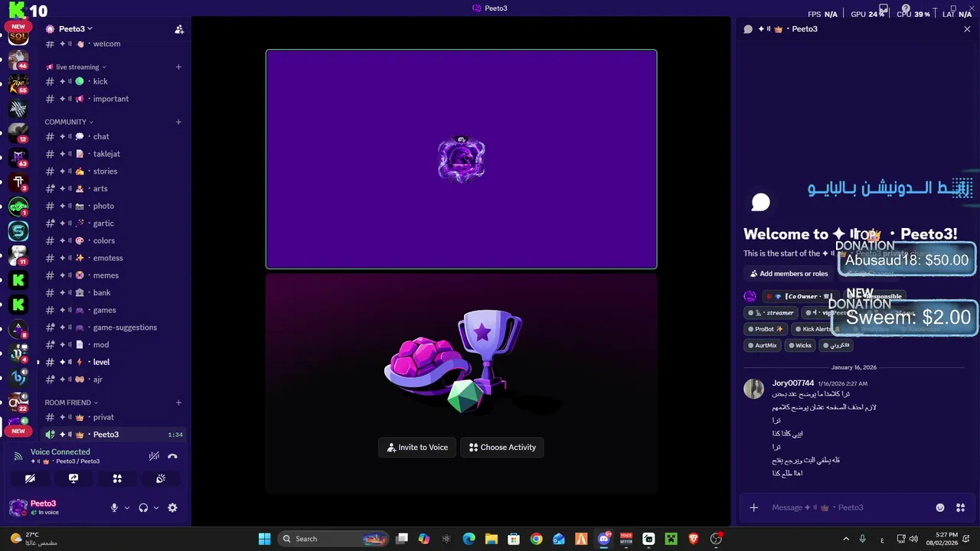Screen dimensions: 980x551
Task: Open the bank channel
Action: 113,292
